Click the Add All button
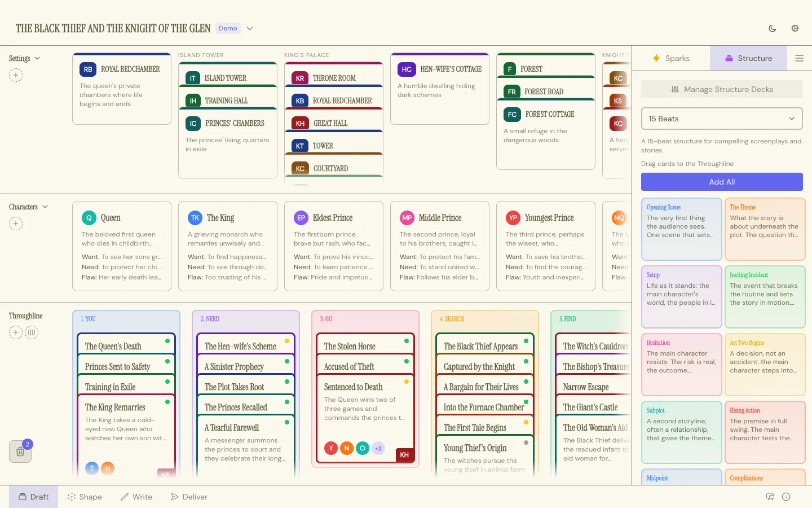The height and width of the screenshot is (508, 812). (722, 182)
